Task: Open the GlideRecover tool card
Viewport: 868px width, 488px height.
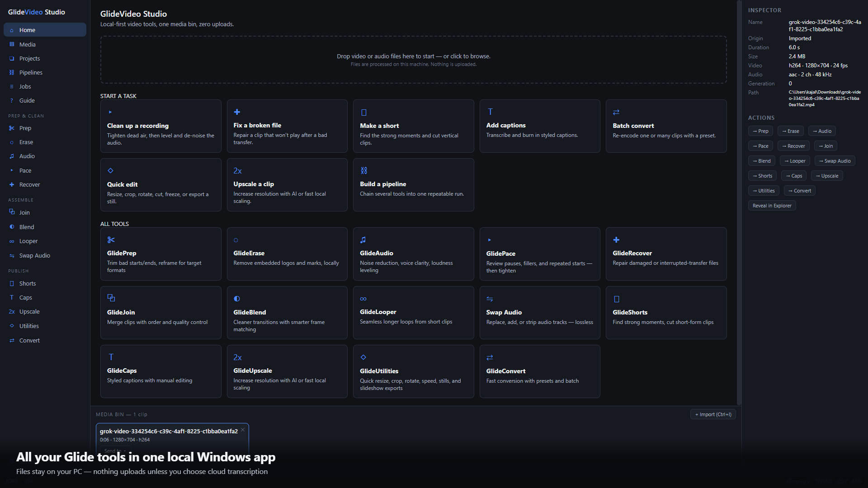Action: [x=666, y=254]
